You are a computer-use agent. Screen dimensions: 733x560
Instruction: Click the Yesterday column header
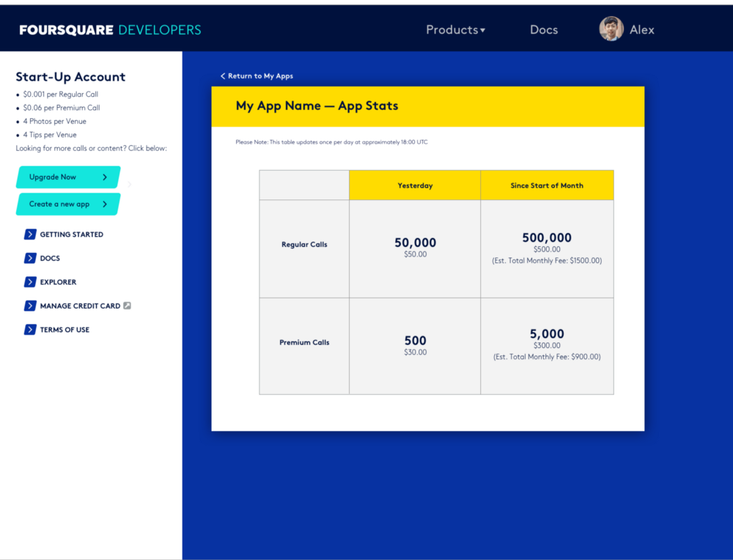[414, 185]
